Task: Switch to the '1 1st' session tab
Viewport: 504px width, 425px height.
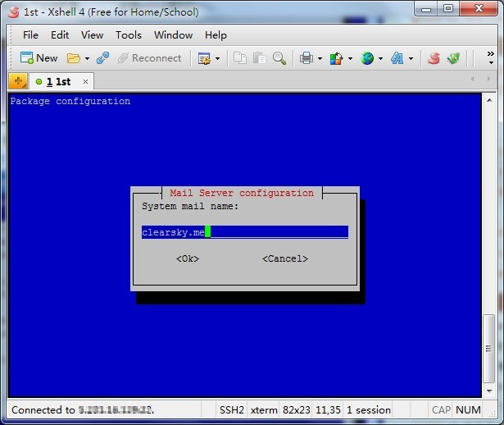Action: click(57, 81)
